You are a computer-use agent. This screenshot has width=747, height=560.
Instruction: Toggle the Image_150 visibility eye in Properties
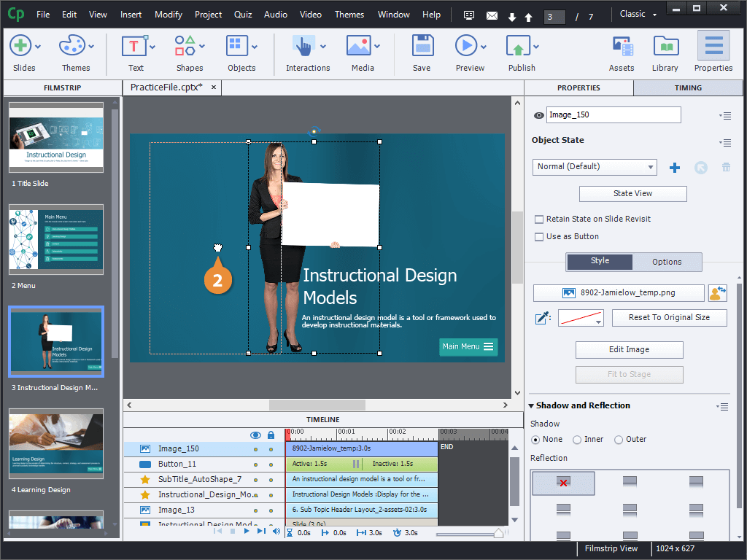tap(539, 115)
